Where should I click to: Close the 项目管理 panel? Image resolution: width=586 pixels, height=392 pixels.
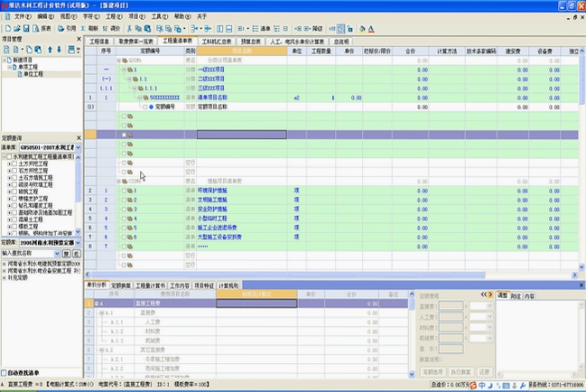point(79,39)
